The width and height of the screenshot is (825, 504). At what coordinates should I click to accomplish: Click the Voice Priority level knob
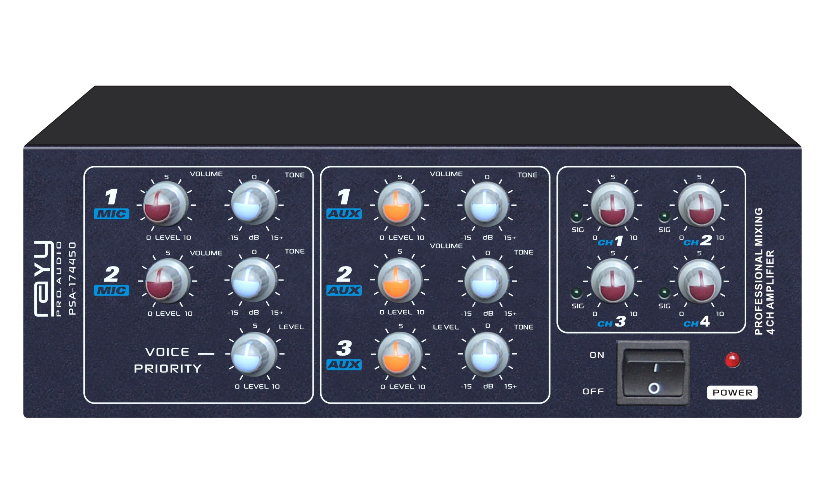click(254, 354)
